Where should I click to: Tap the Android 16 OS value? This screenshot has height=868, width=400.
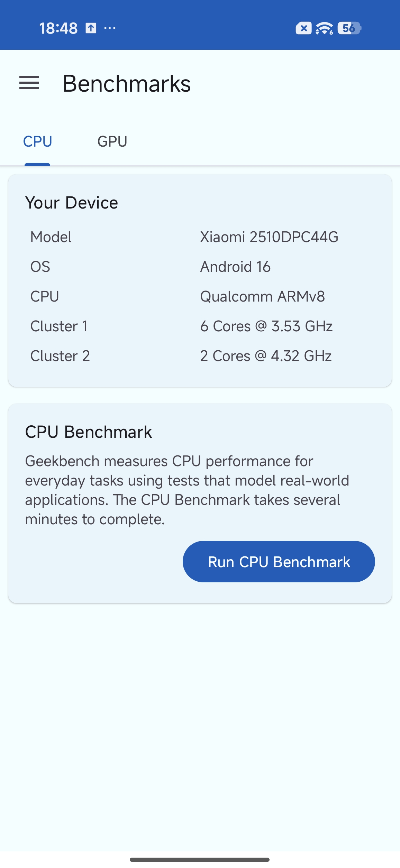tap(235, 267)
